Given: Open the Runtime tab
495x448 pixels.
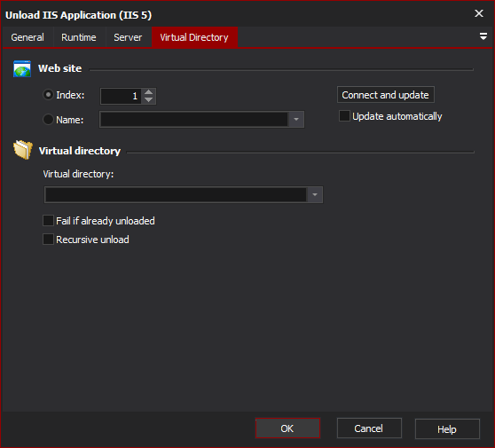Looking at the screenshot, I should click(x=79, y=37).
